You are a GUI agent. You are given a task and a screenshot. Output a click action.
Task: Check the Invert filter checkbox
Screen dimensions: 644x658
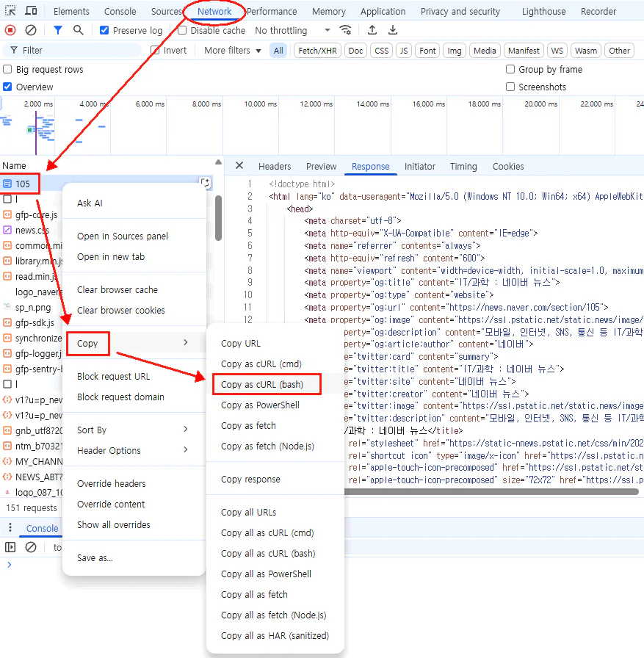tap(155, 51)
